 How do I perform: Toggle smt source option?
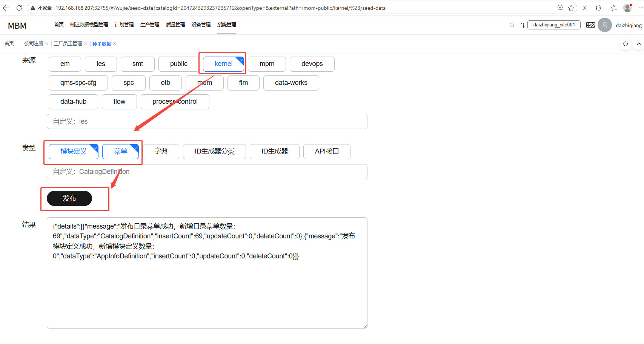138,64
